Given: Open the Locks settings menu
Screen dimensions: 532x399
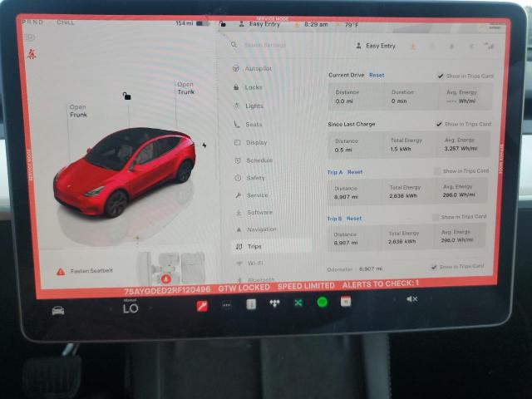Looking at the screenshot, I should 248,87.
